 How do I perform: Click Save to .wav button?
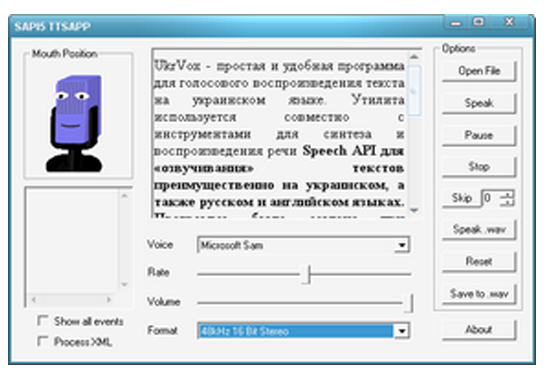click(x=479, y=293)
